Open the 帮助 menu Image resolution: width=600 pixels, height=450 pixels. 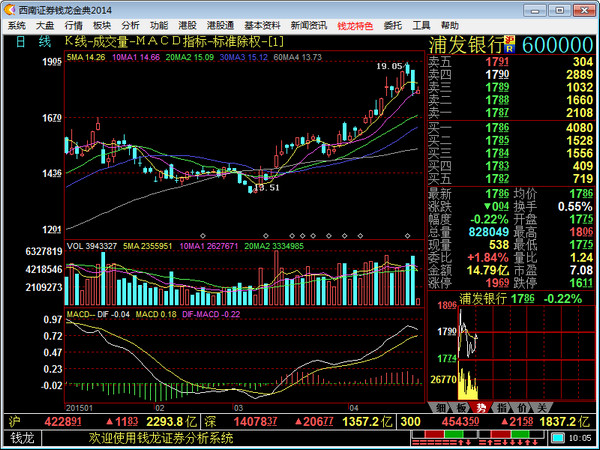(x=451, y=24)
